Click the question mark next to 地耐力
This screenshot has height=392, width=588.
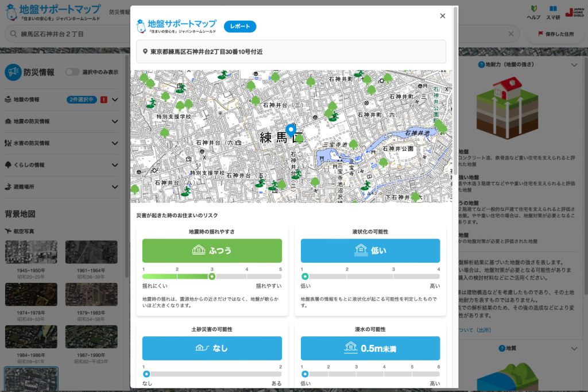(x=481, y=65)
